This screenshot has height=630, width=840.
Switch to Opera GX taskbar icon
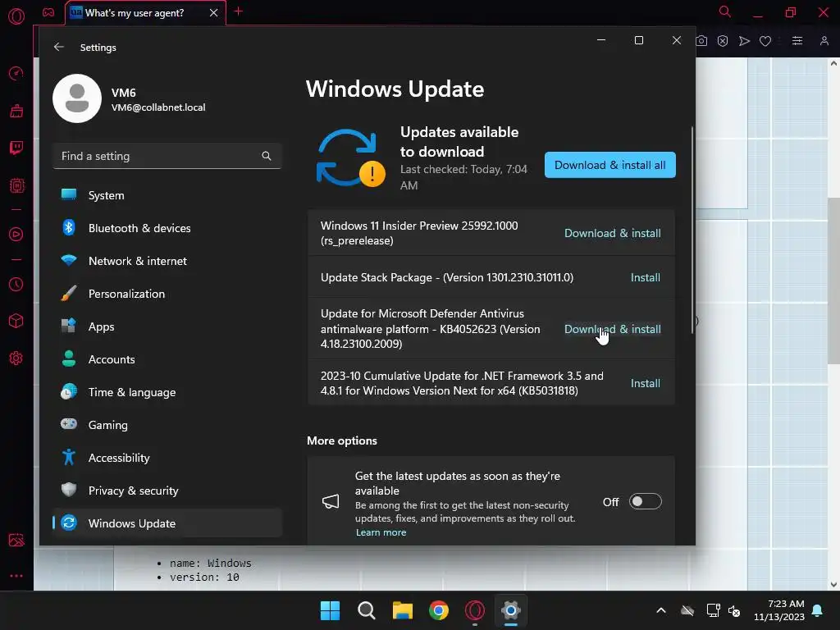click(x=475, y=610)
